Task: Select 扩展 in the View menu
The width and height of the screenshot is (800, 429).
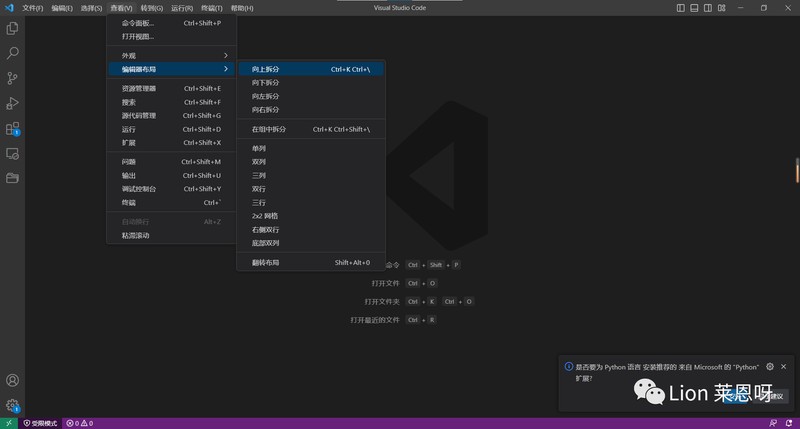Action: point(171,143)
